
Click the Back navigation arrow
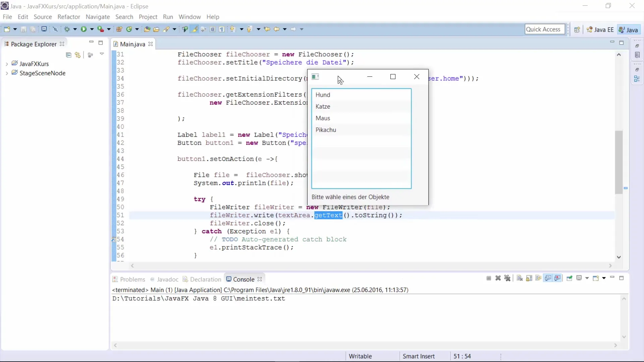coord(276,29)
